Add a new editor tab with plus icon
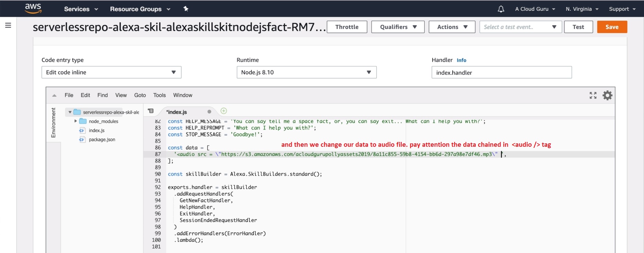The height and width of the screenshot is (253, 644). 224,111
